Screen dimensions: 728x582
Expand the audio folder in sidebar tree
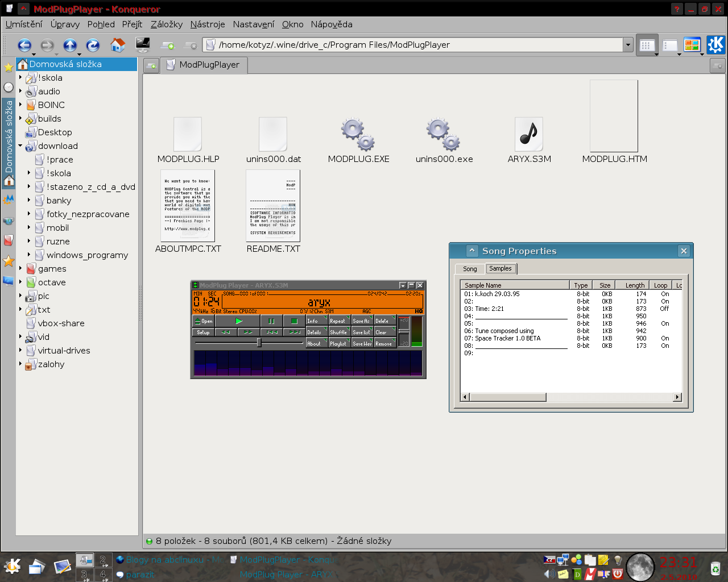(20, 91)
